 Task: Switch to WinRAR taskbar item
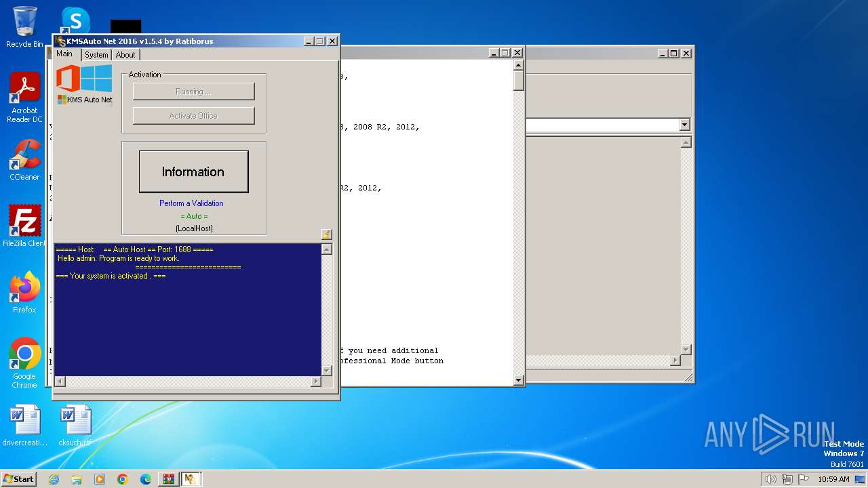pos(169,479)
